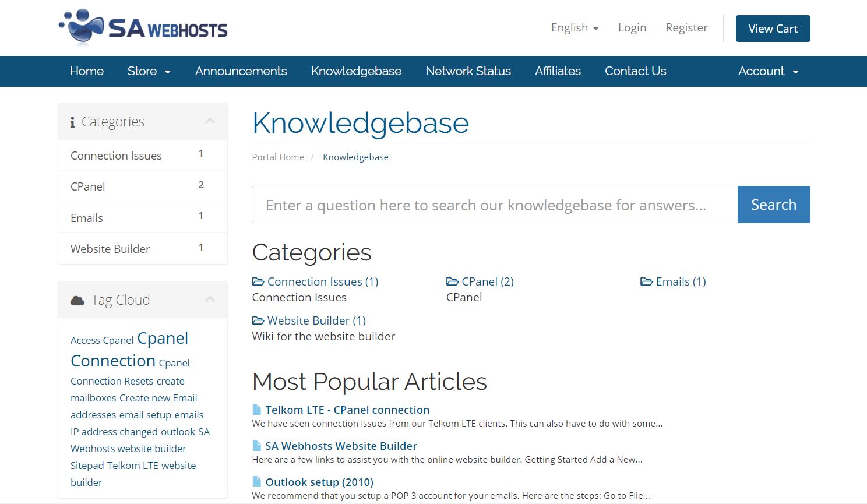Click the Access Cpanel tag
This screenshot has width=867, height=504.
coord(102,340)
